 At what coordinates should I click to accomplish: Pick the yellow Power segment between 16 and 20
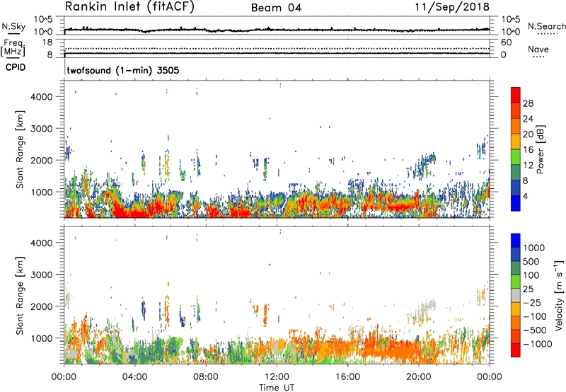tap(516, 142)
